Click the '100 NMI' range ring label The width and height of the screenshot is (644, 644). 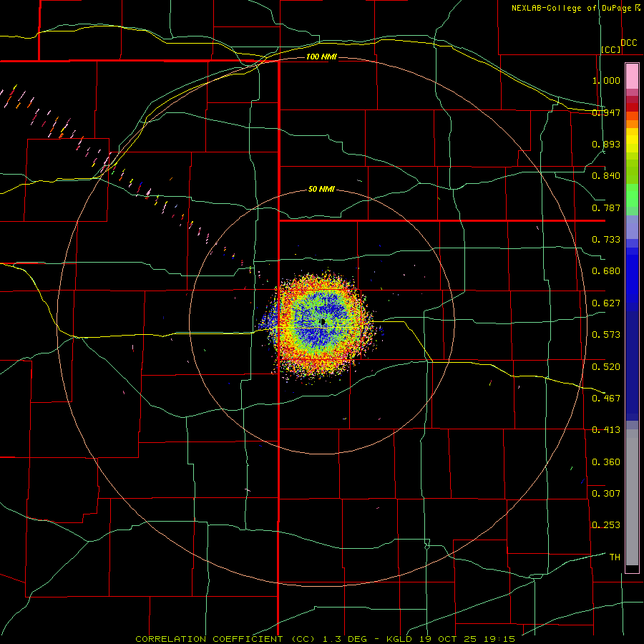coord(321,57)
